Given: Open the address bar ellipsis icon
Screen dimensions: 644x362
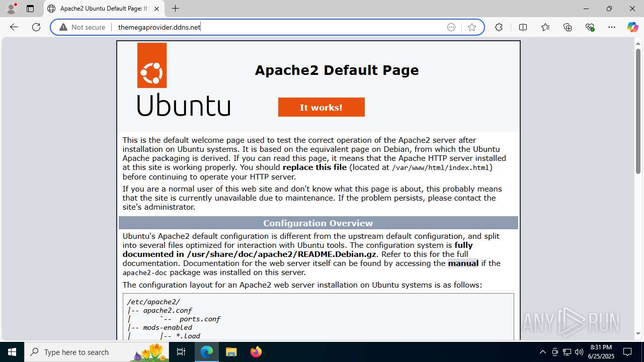Looking at the screenshot, I should pos(451,27).
